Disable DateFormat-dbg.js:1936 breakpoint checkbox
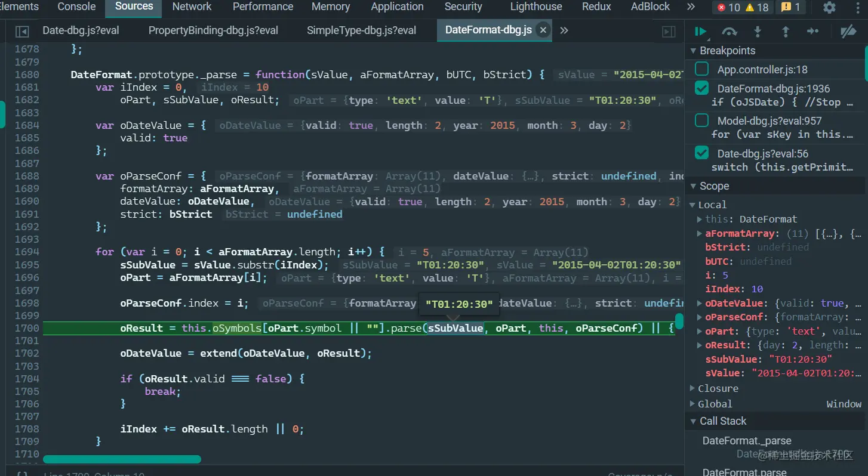This screenshot has width=868, height=476. click(x=703, y=88)
